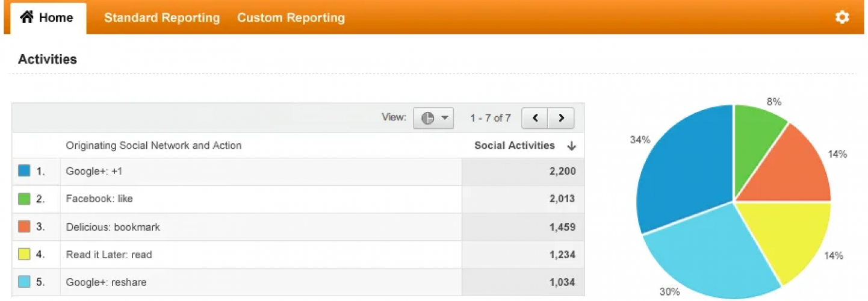Click blue swatch for Google+: +1
This screenshot has width=868, height=301.
[x=24, y=171]
